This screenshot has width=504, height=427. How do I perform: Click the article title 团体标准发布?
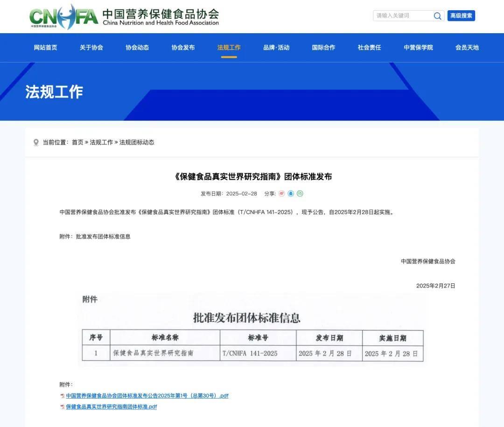coord(252,176)
